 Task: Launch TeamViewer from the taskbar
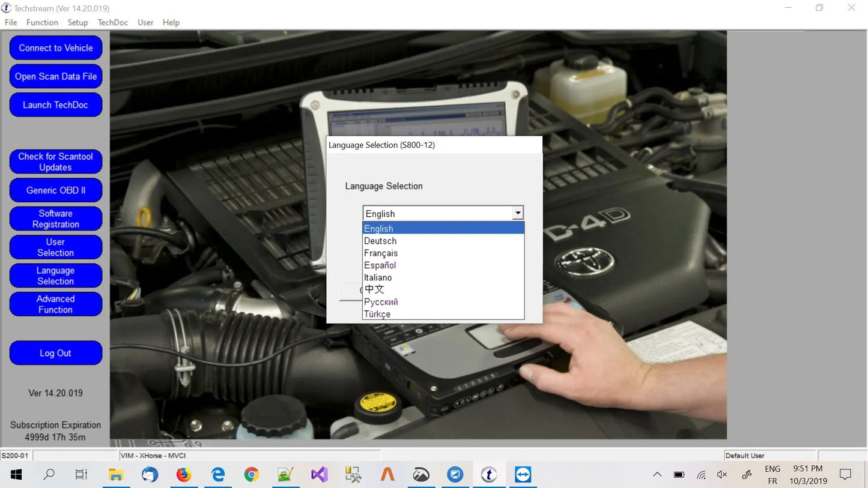523,474
